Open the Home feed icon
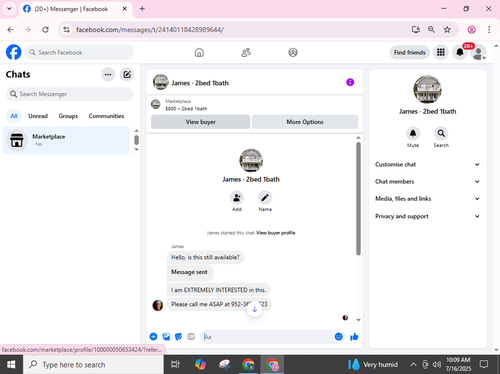500x374 pixels. coord(199,52)
